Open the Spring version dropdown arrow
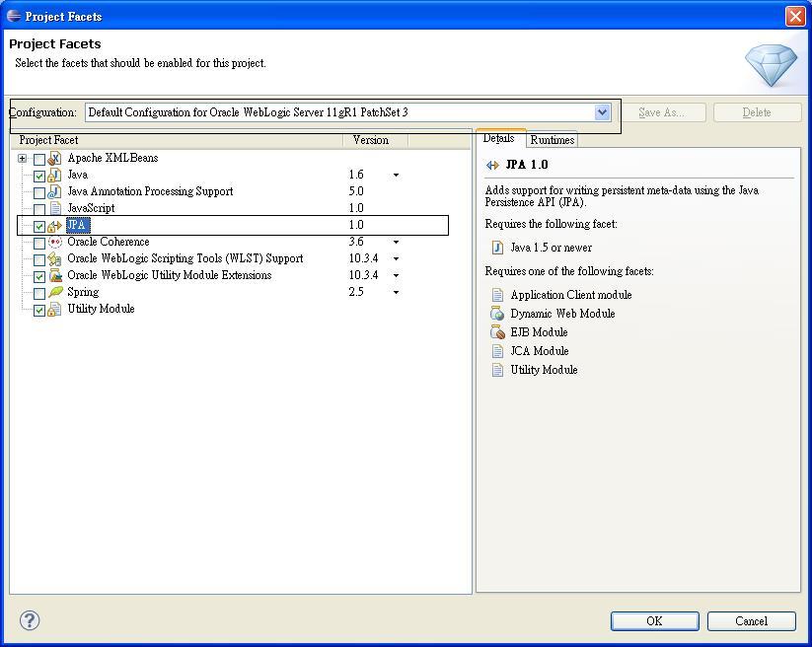The height and width of the screenshot is (647, 812). (x=397, y=293)
